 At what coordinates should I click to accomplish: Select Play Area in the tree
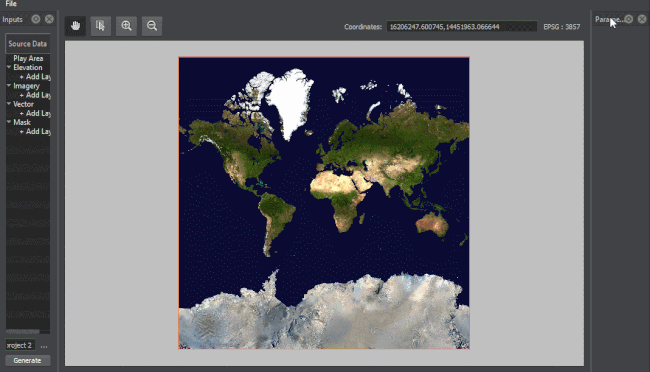pos(28,58)
